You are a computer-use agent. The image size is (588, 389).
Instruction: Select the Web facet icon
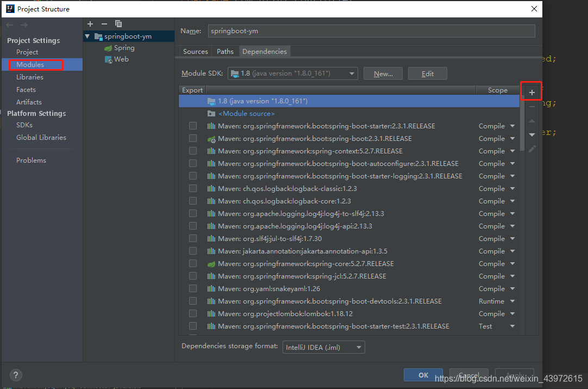point(108,59)
